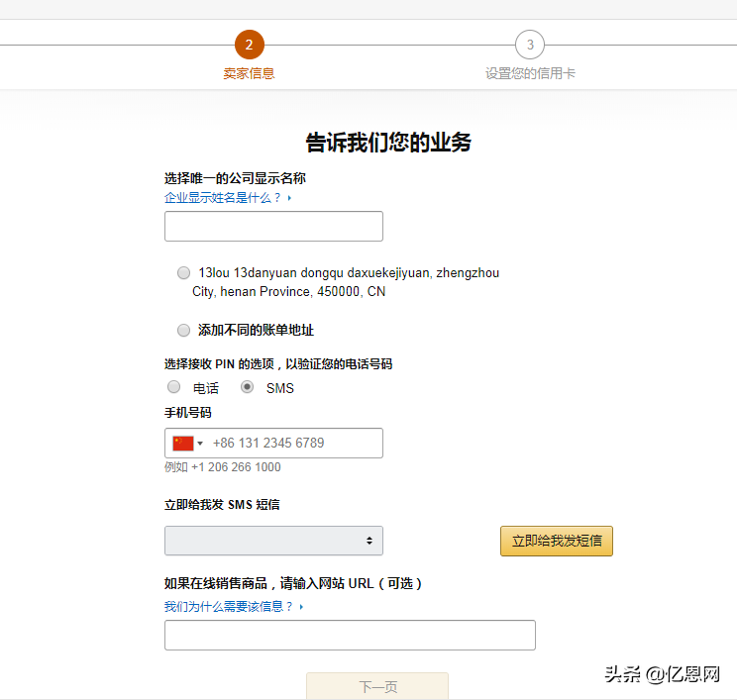Click the 立即给我发 SMS 短信 label
737x700 pixels.
coord(222,505)
